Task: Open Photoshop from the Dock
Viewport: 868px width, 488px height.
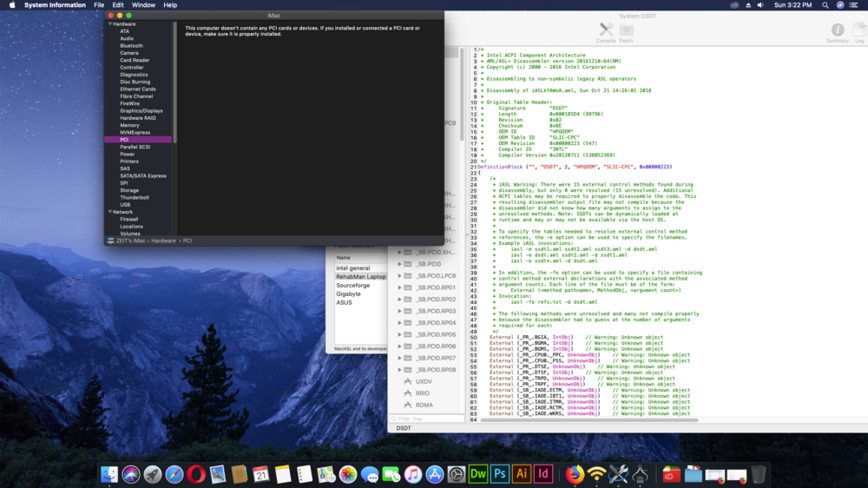Action: [x=500, y=474]
